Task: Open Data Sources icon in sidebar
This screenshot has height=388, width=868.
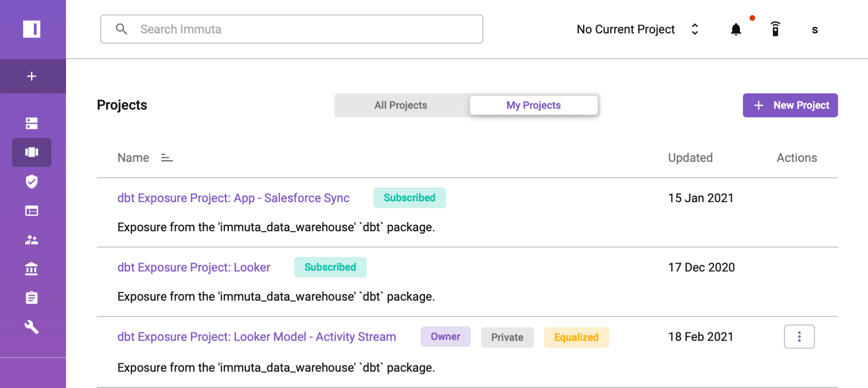Action: point(32,123)
